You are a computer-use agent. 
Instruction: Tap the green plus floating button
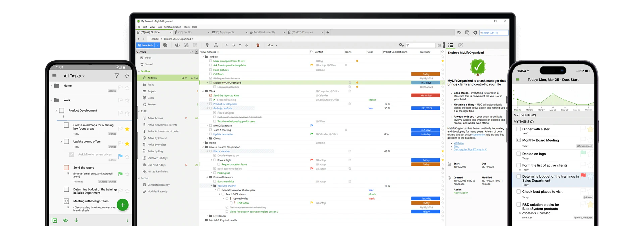coord(122,205)
